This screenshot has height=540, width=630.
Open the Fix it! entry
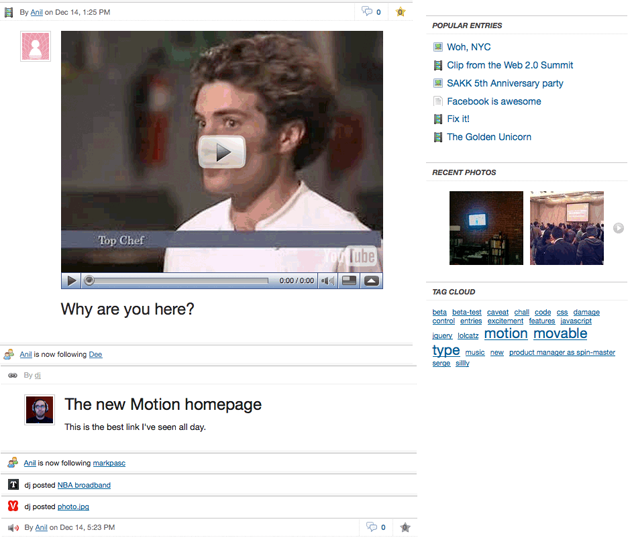(458, 119)
